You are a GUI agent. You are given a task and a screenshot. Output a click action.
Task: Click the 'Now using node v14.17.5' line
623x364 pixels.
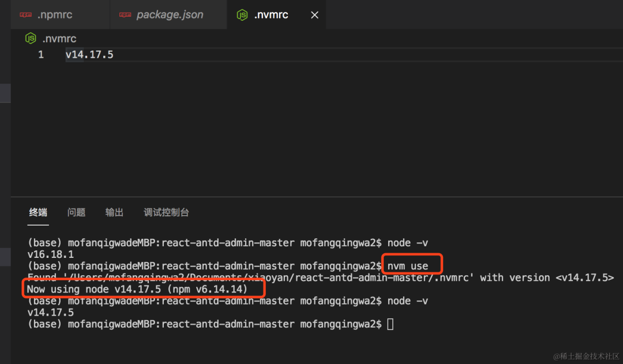pos(137,289)
